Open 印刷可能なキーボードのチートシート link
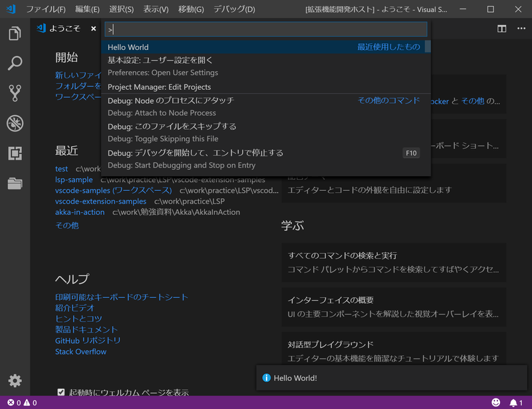The height and width of the screenshot is (409, 532). 122,297
